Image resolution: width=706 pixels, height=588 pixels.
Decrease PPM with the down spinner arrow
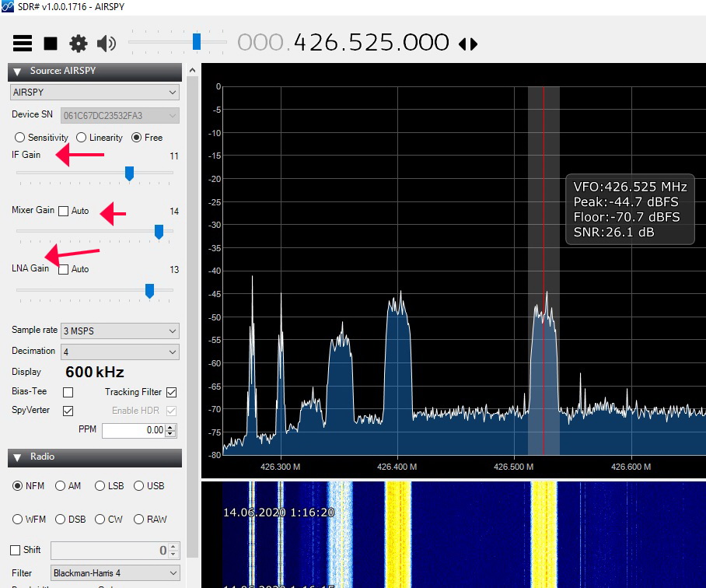tap(170, 434)
